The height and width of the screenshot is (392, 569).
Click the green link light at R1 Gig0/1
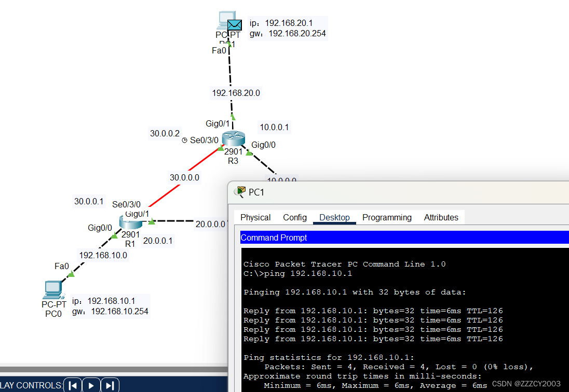pyautogui.click(x=152, y=222)
